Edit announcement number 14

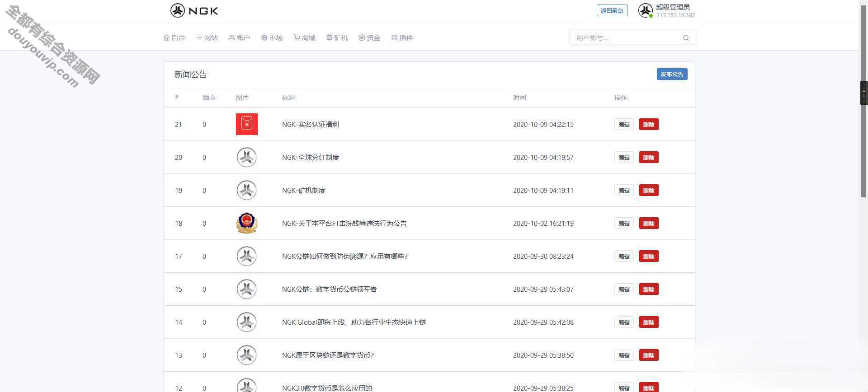pos(624,322)
